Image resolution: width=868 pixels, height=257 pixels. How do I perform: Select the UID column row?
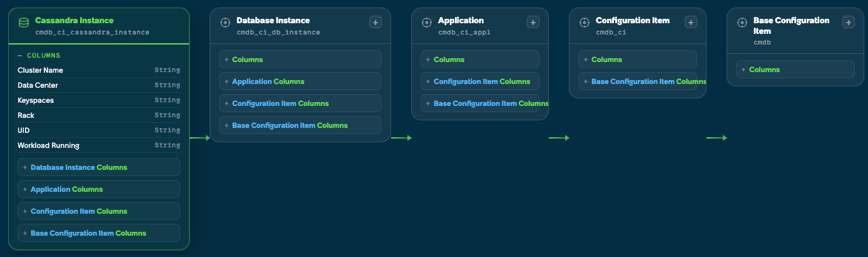click(99, 130)
